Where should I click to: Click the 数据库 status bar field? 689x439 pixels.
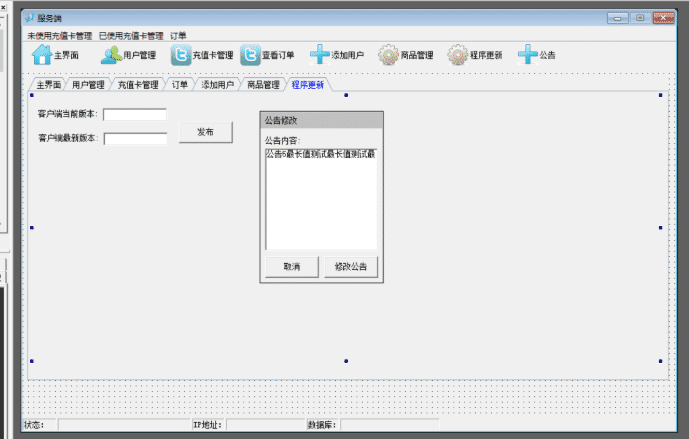click(390, 425)
